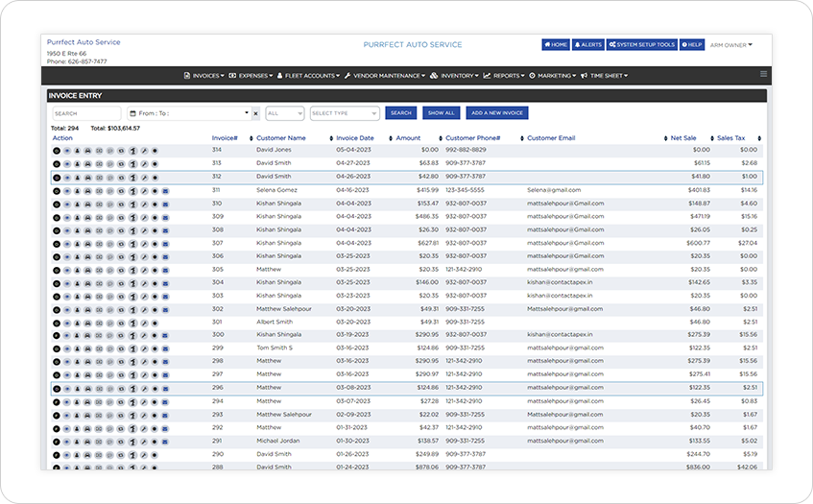Expand the Inventory menu

pyautogui.click(x=454, y=76)
